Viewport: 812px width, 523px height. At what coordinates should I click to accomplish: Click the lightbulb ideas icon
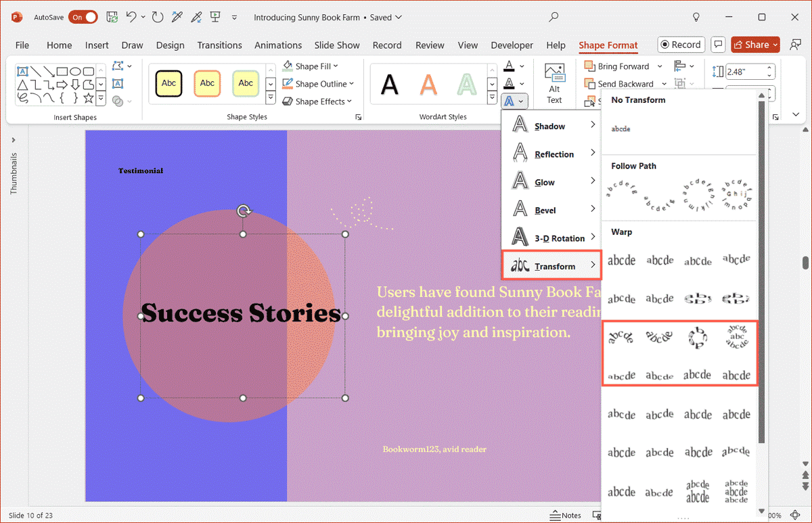(696, 17)
